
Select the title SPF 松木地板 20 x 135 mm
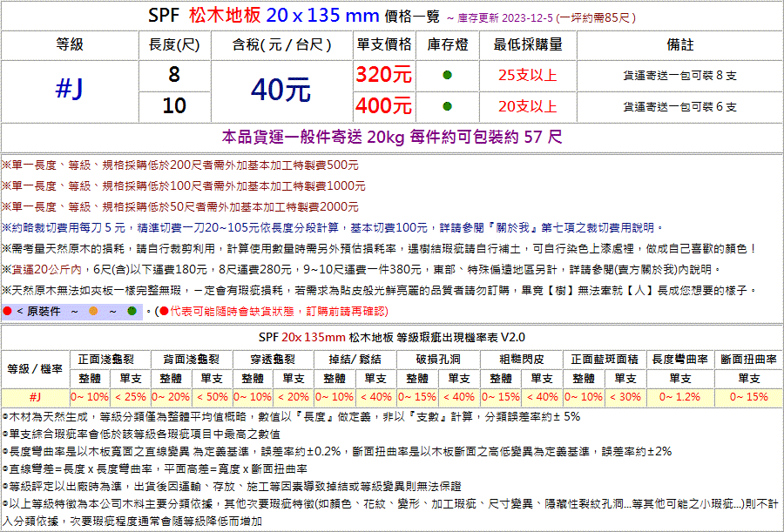pyautogui.click(x=263, y=16)
